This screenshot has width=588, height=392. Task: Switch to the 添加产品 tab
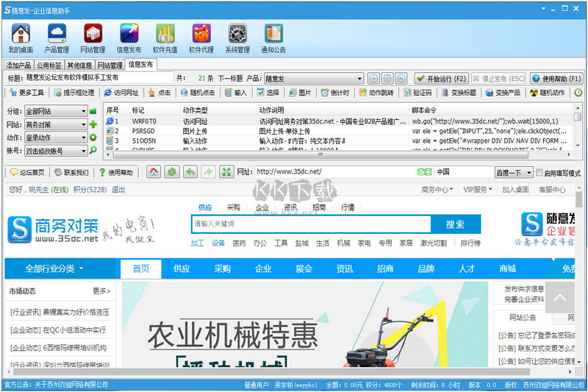tap(18, 65)
